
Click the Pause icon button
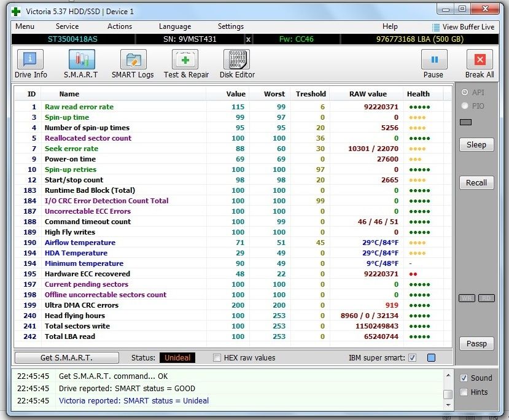point(434,60)
